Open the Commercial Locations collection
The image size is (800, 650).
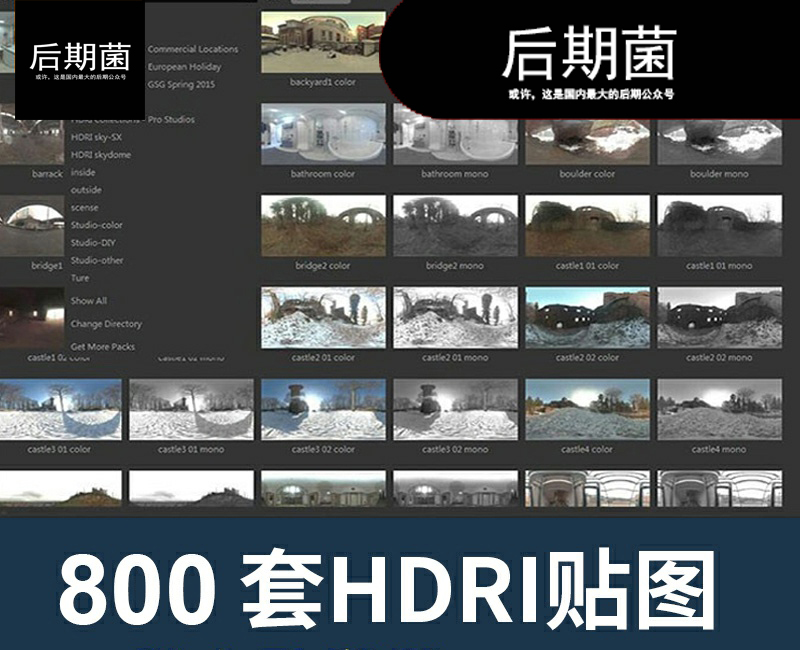click(x=193, y=49)
